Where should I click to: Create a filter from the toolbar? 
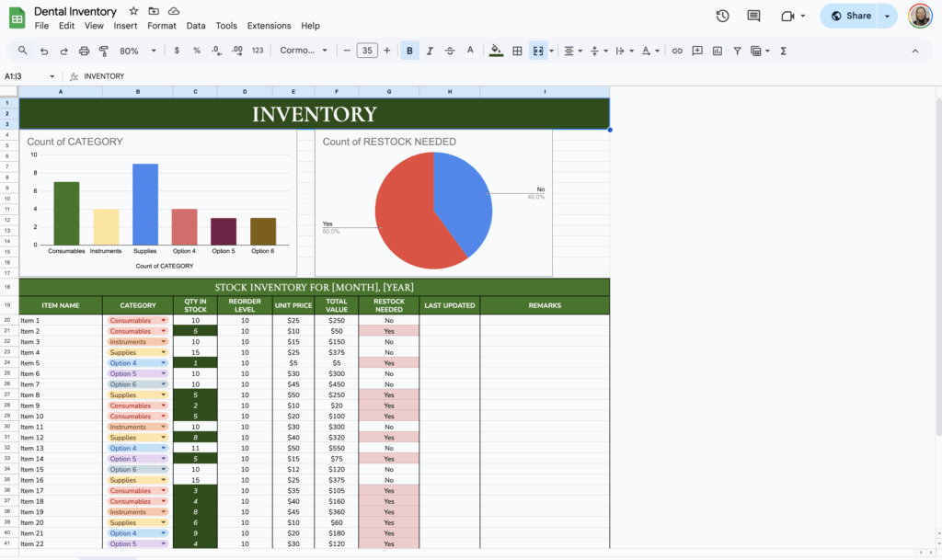point(737,51)
